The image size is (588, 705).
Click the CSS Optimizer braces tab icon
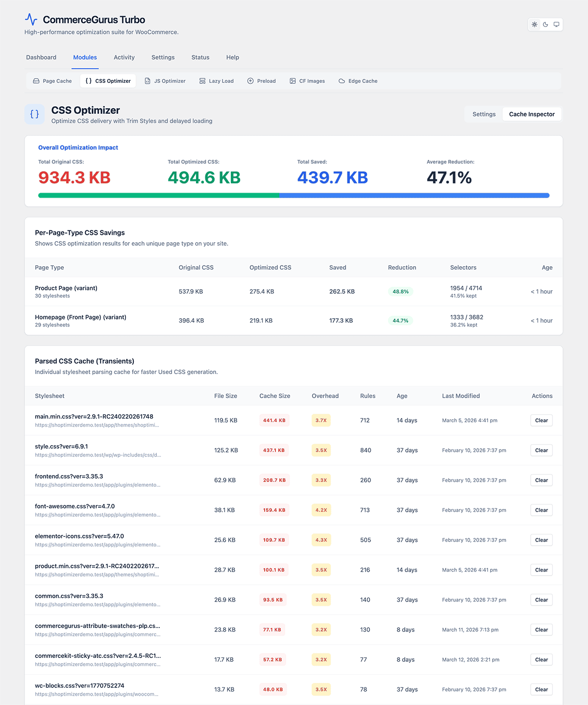(x=89, y=81)
